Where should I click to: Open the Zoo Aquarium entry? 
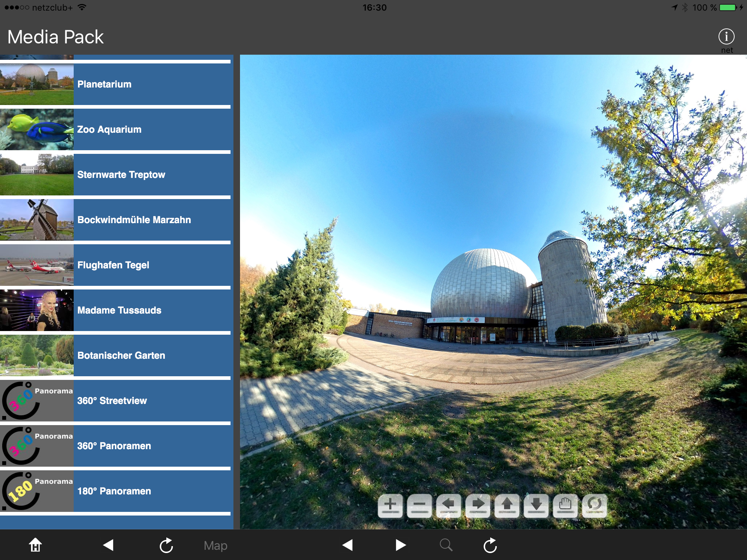click(115, 129)
